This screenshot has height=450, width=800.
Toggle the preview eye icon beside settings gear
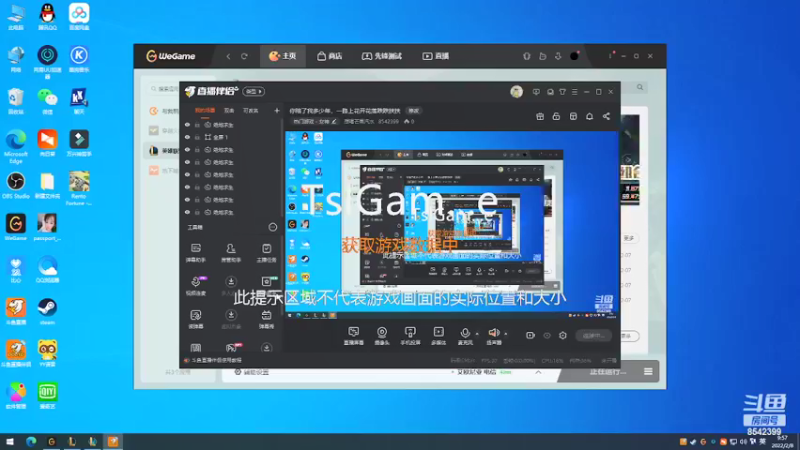click(x=547, y=335)
